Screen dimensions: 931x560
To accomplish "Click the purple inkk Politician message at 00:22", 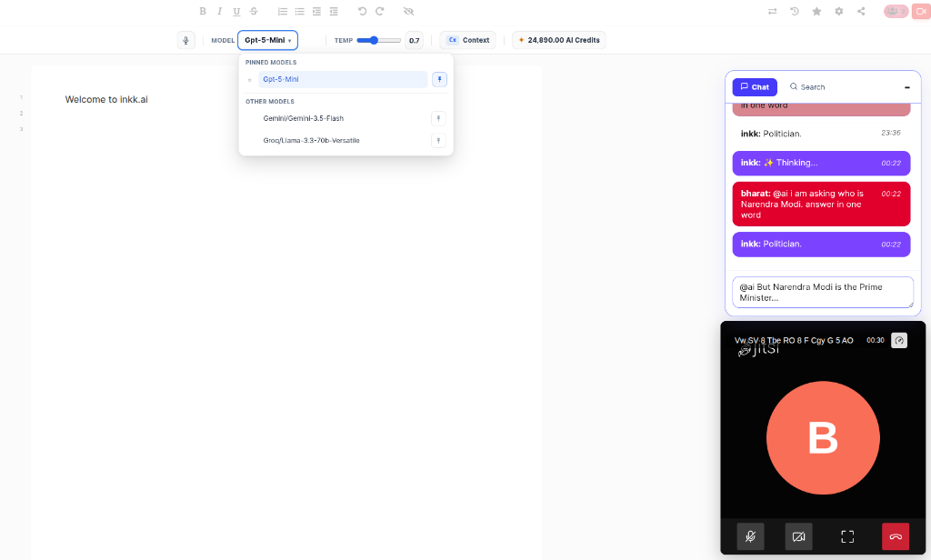I will 821,244.
